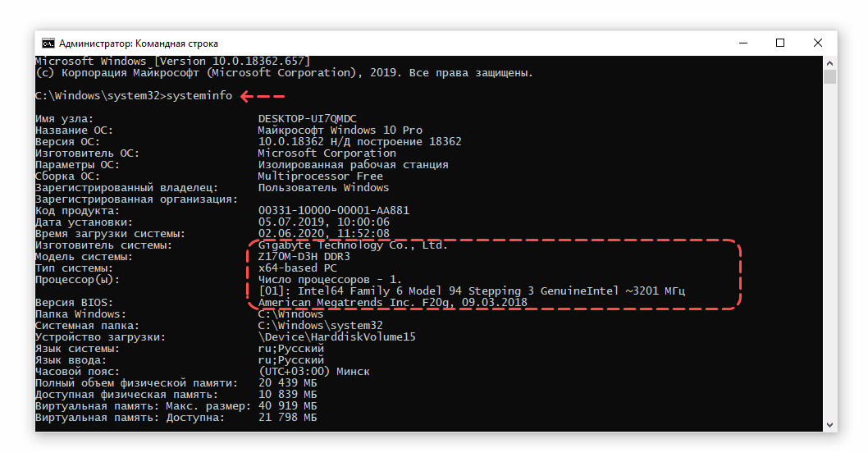This screenshot has height=453, width=868.
Task: Click install date '05.07.2019, 10:00:06'
Action: click(324, 222)
